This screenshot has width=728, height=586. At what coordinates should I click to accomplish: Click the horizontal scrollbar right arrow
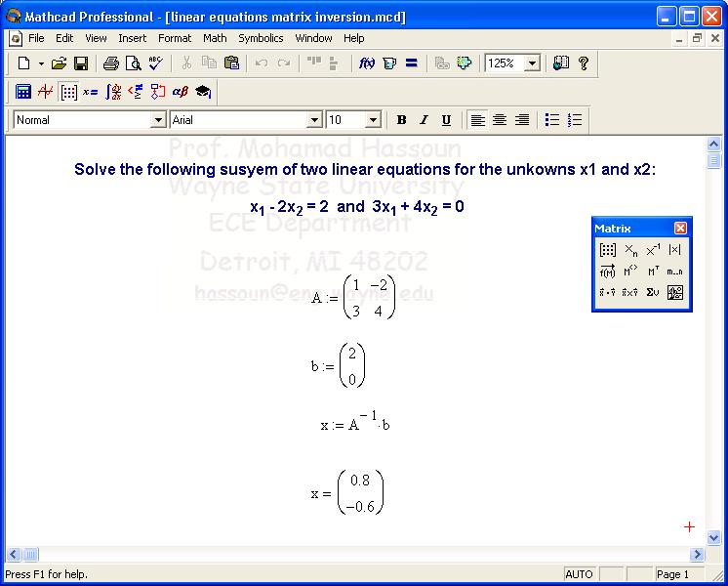(697, 554)
